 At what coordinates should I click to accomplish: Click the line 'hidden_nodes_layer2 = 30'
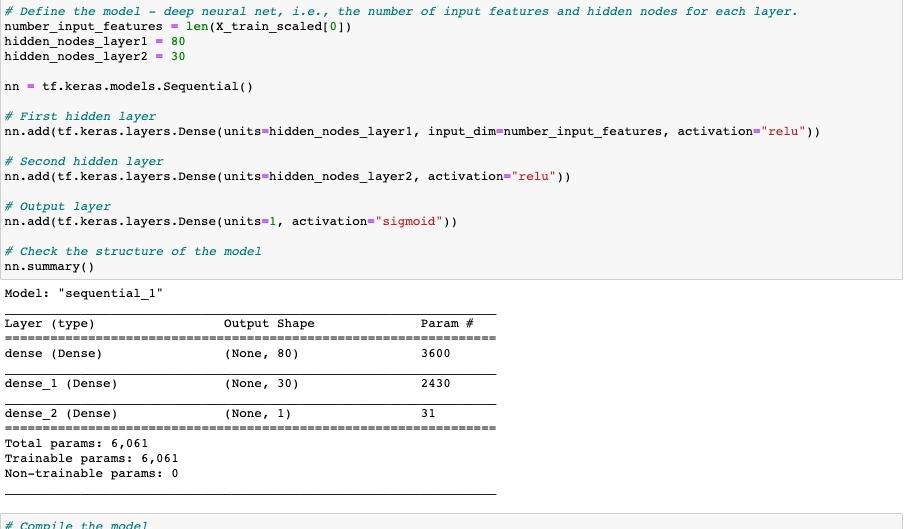click(x=95, y=57)
